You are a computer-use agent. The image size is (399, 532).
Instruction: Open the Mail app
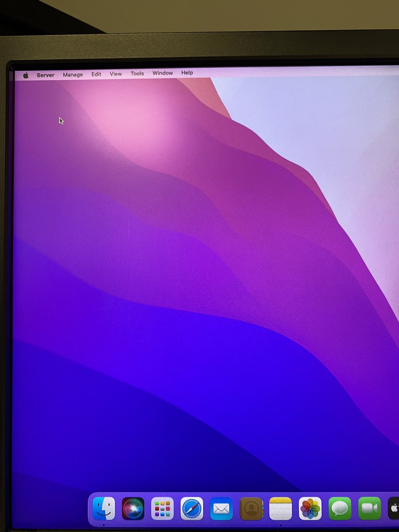(x=221, y=509)
